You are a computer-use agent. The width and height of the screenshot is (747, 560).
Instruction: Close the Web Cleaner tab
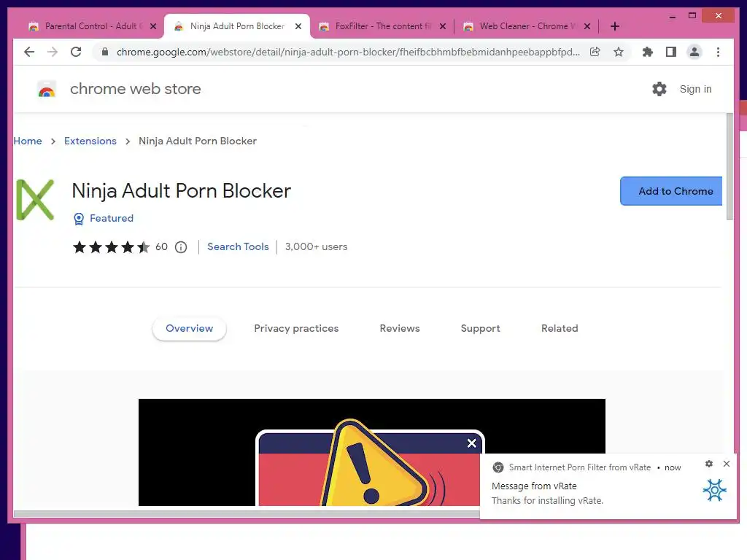pyautogui.click(x=587, y=26)
